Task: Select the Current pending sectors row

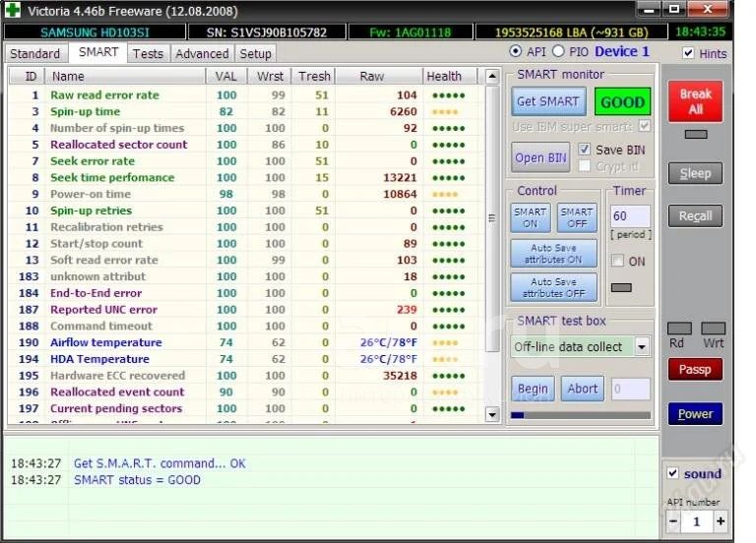Action: click(x=245, y=408)
